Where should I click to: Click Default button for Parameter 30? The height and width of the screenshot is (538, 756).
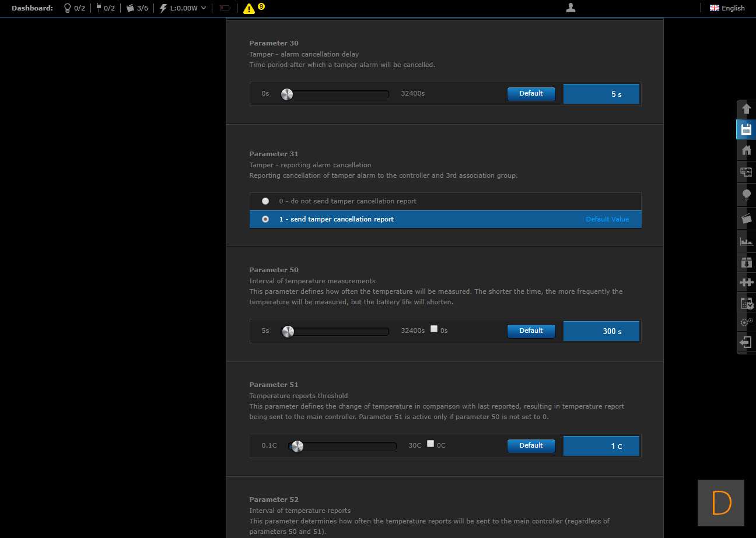531,94
